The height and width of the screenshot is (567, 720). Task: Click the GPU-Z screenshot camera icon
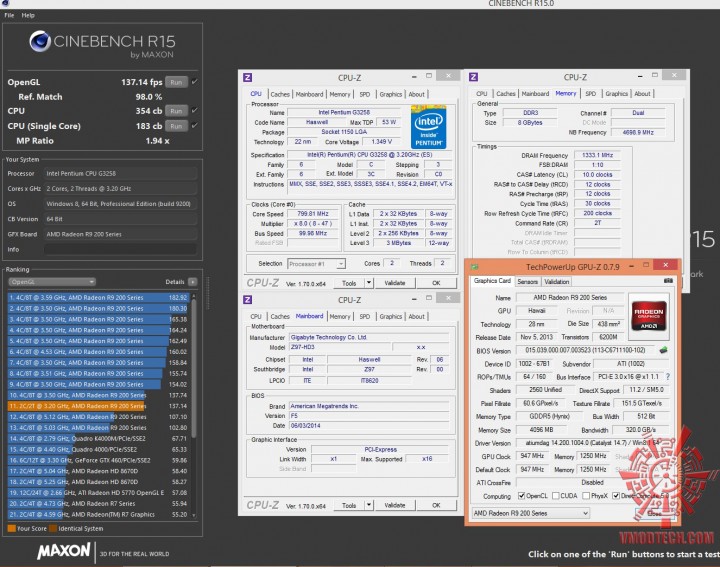(668, 281)
